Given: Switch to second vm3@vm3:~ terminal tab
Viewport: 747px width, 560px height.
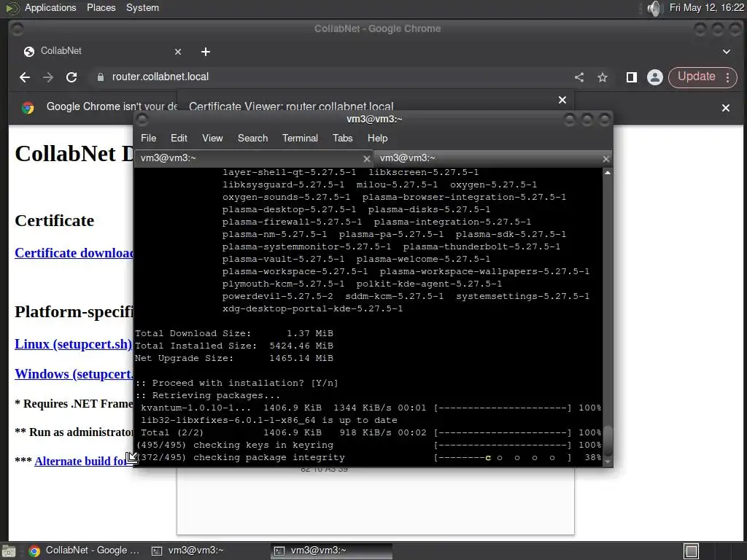Looking at the screenshot, I should pos(492,158).
